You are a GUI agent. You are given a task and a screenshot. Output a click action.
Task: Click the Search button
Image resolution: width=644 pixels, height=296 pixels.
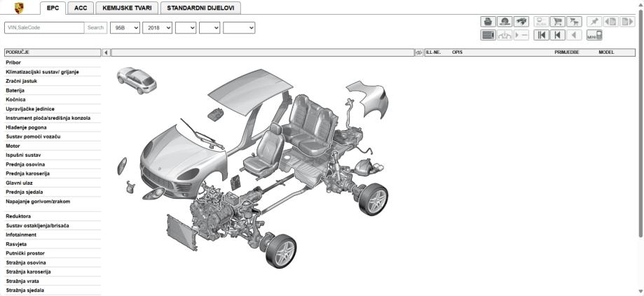click(x=95, y=28)
